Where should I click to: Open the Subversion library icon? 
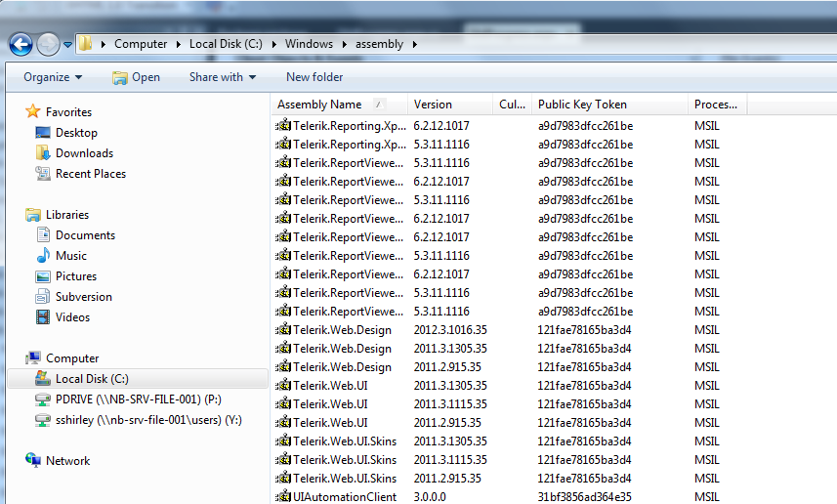click(43, 296)
